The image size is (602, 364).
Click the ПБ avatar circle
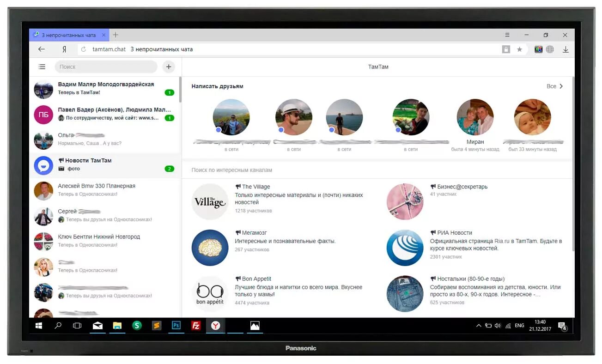point(43,115)
